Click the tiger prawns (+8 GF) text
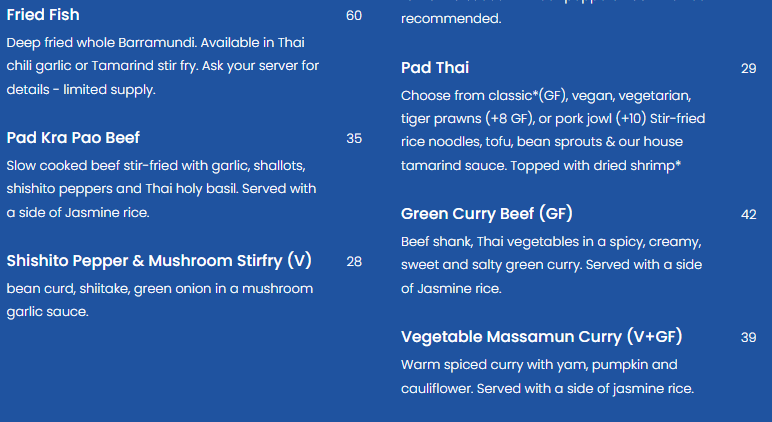Image resolution: width=772 pixels, height=422 pixels. point(467,119)
